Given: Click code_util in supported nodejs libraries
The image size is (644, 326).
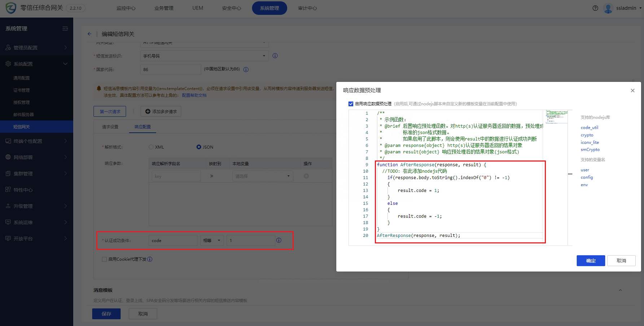Looking at the screenshot, I should (590, 127).
